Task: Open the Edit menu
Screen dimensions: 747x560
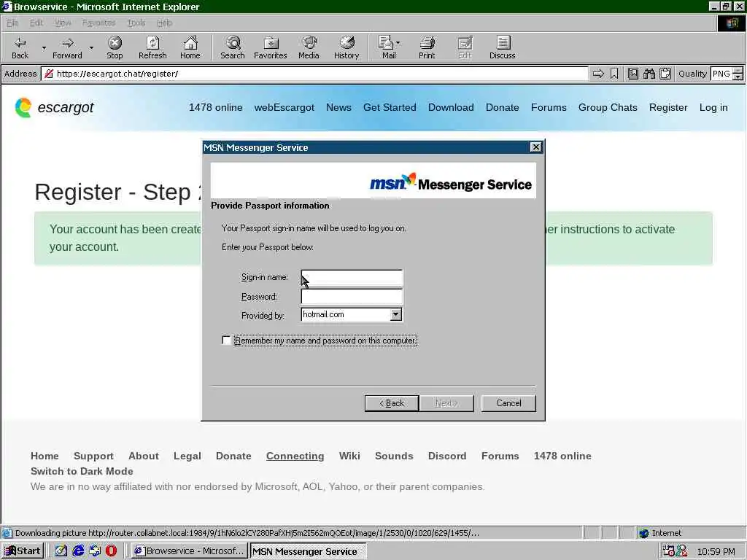Action: click(x=36, y=23)
